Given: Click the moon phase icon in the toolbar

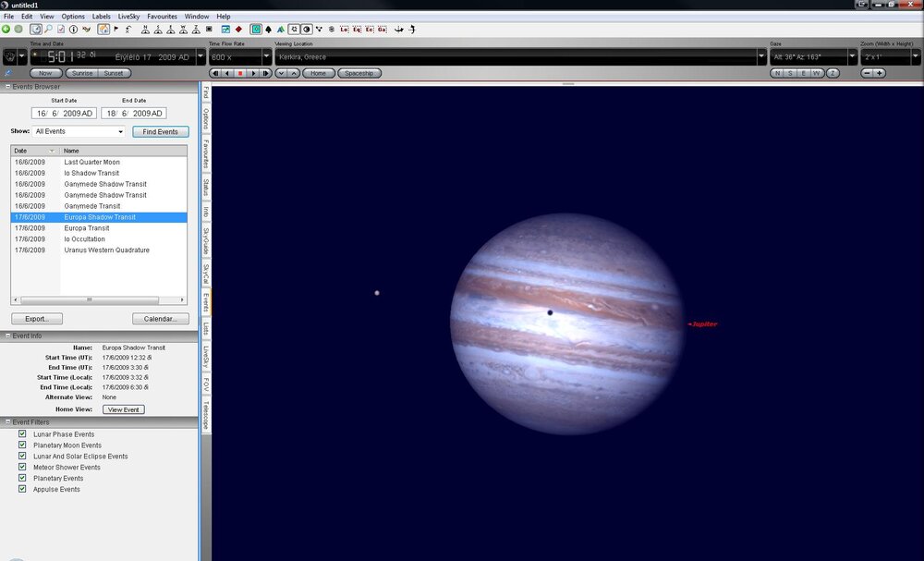Looking at the screenshot, I should pyautogui.click(x=308, y=29).
